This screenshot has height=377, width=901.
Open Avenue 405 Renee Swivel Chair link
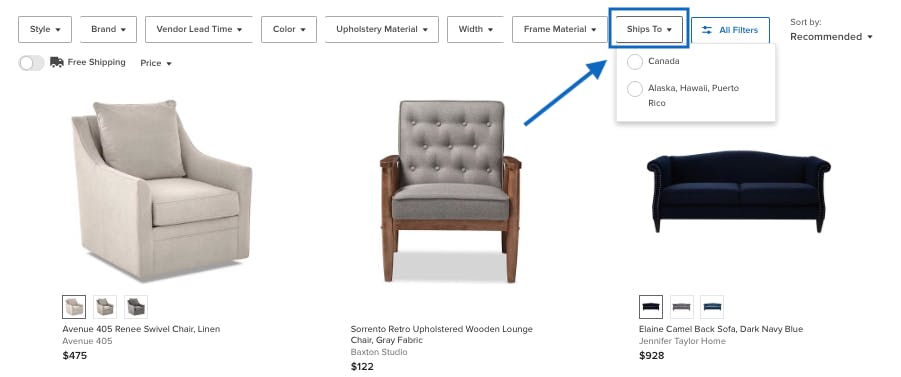pos(141,329)
